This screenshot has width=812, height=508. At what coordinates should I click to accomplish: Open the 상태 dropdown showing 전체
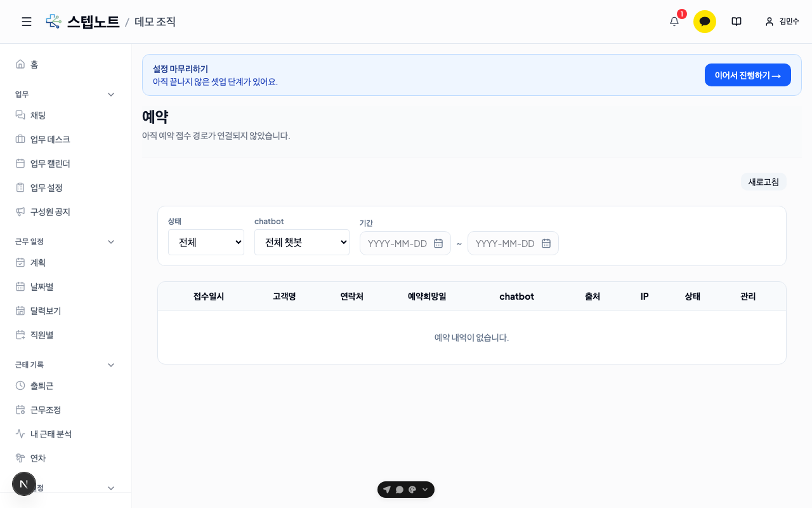point(206,242)
